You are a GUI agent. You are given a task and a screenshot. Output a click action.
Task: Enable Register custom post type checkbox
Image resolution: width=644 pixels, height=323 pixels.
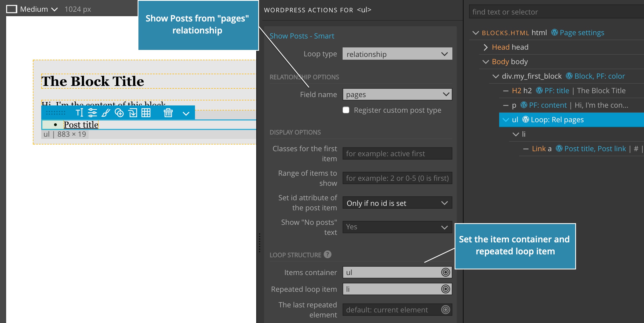(x=346, y=110)
